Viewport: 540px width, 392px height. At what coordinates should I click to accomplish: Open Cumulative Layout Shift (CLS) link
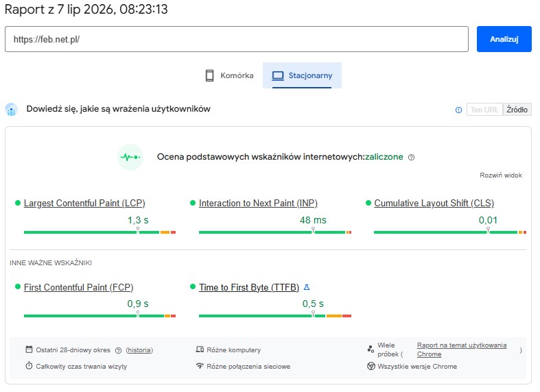(434, 203)
